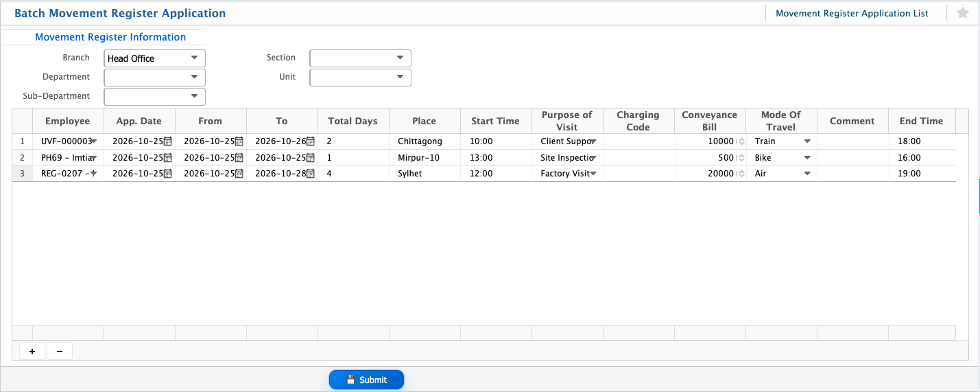
Task: Select row number 2
Action: click(x=22, y=157)
